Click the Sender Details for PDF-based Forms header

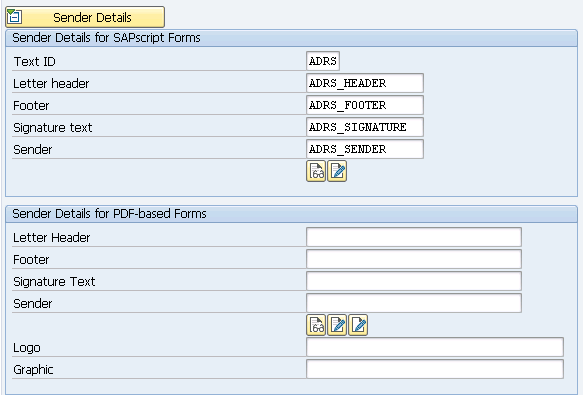[x=109, y=214]
